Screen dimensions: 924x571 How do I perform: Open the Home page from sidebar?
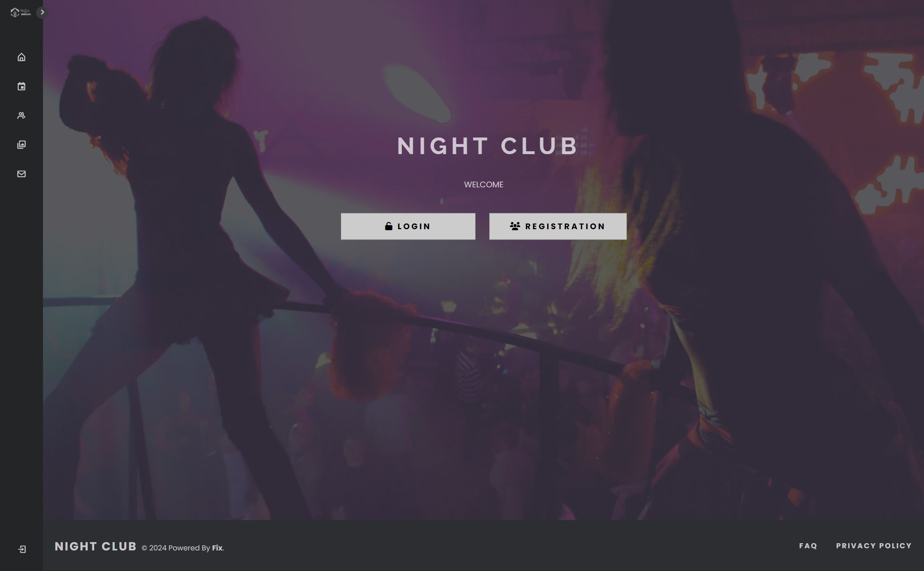(22, 57)
